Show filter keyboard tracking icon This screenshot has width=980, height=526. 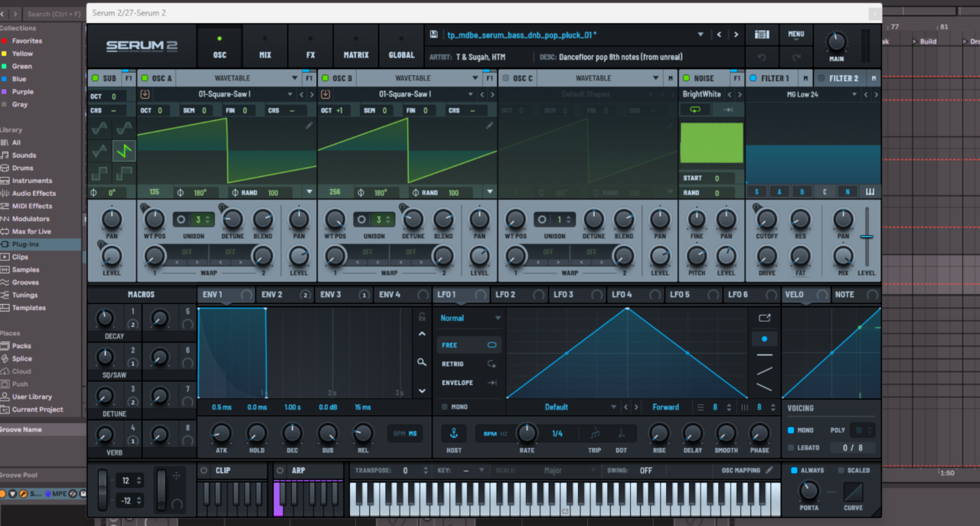tap(870, 191)
